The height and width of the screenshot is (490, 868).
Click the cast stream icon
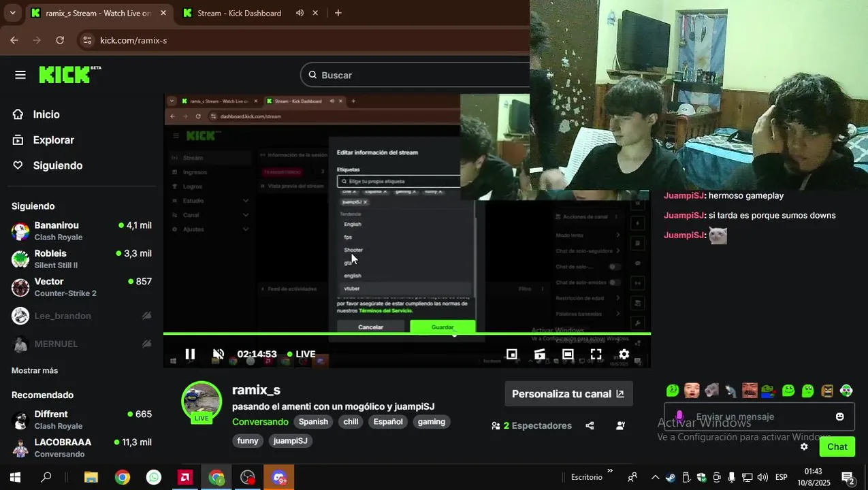click(540, 354)
